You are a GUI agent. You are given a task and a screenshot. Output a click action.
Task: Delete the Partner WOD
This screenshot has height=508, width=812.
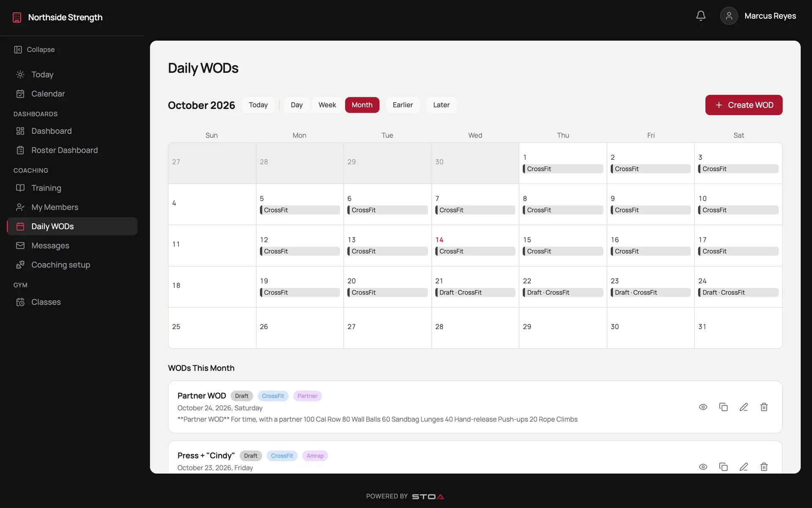[x=764, y=407]
